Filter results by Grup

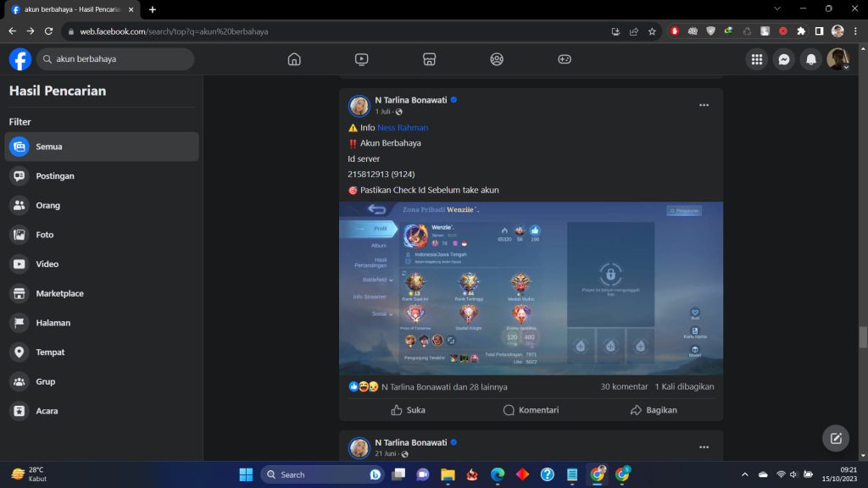(x=102, y=381)
